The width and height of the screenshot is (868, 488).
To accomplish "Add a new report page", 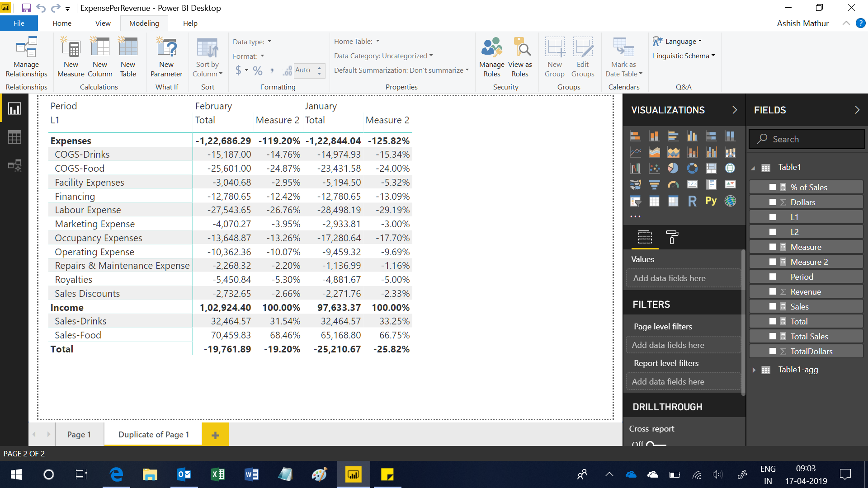I will click(215, 435).
